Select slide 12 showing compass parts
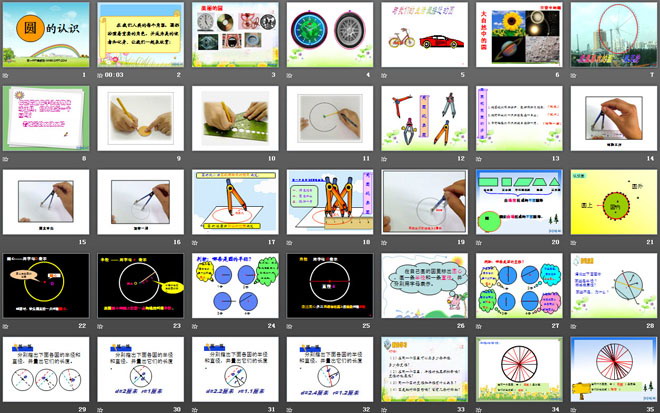 (x=423, y=118)
